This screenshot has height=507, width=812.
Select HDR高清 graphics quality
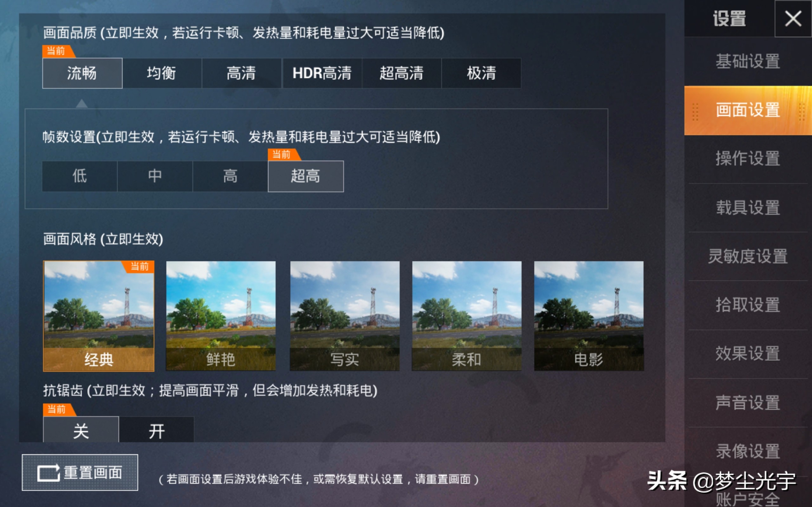[322, 73]
